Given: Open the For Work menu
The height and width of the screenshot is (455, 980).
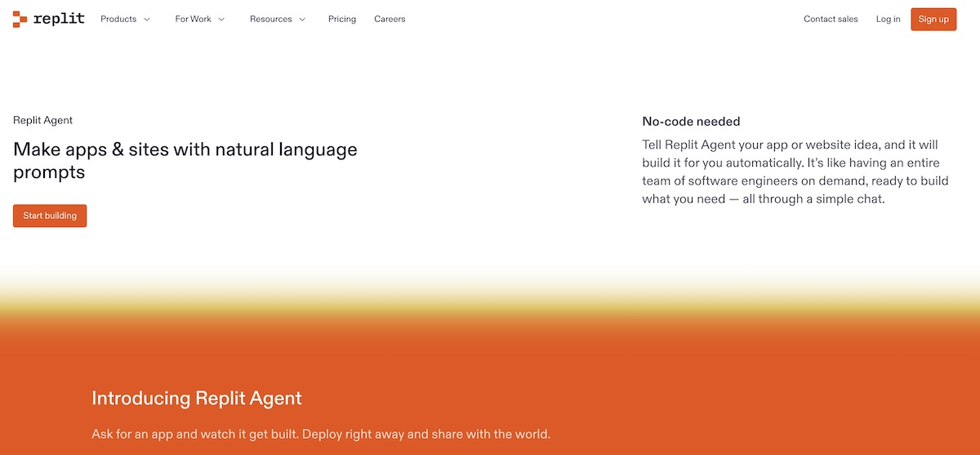Looking at the screenshot, I should (x=193, y=19).
